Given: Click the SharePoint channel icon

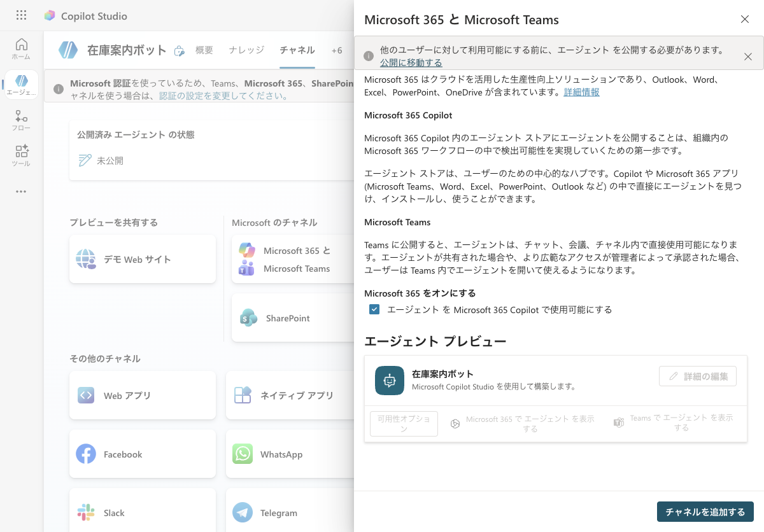Looking at the screenshot, I should [x=248, y=318].
